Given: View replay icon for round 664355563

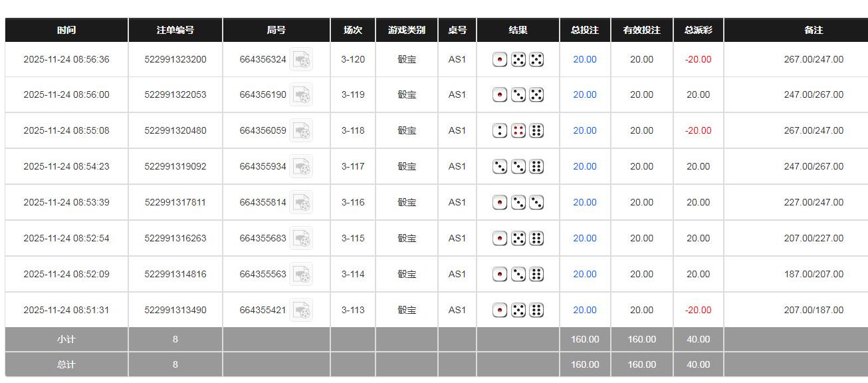Looking at the screenshot, I should coord(301,275).
